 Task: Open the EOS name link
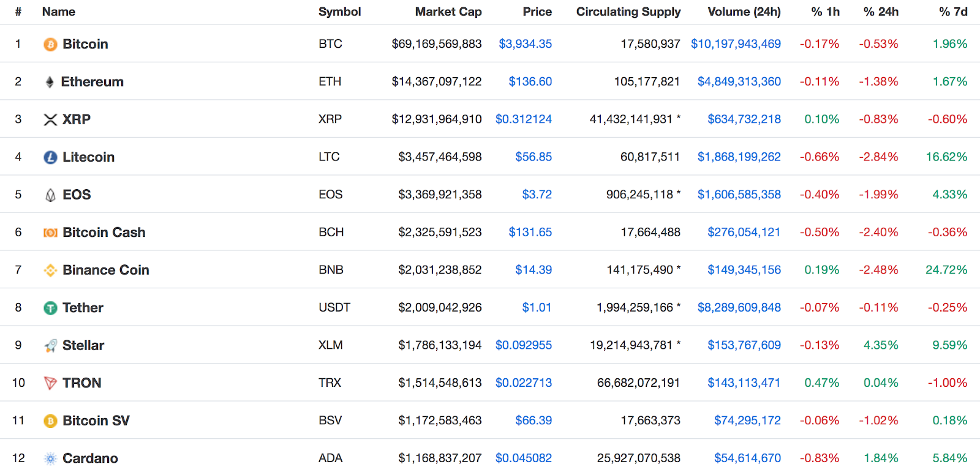point(77,195)
